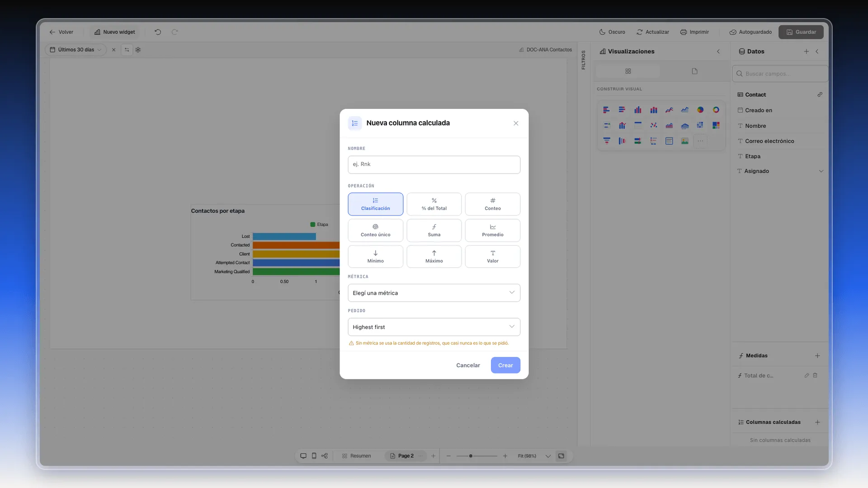This screenshot has width=868, height=488.
Task: Pick the Promedio operation tile
Action: point(493,230)
